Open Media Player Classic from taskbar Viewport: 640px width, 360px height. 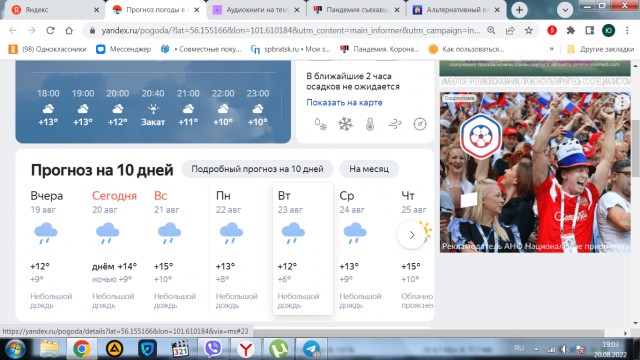180,349
